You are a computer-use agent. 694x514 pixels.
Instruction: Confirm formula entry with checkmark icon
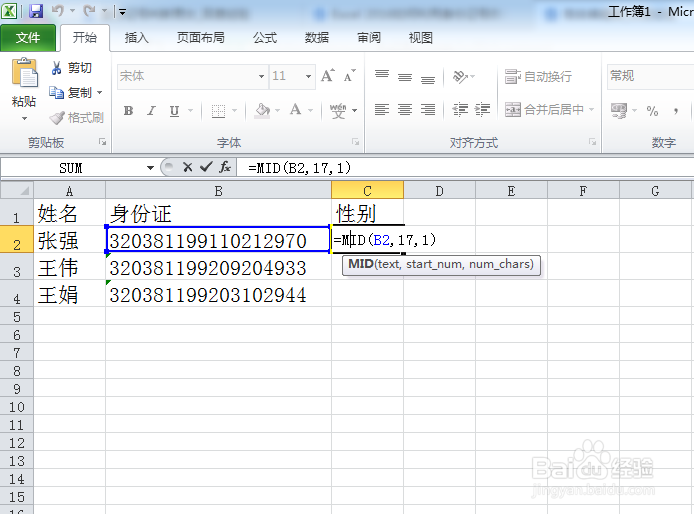point(206,167)
